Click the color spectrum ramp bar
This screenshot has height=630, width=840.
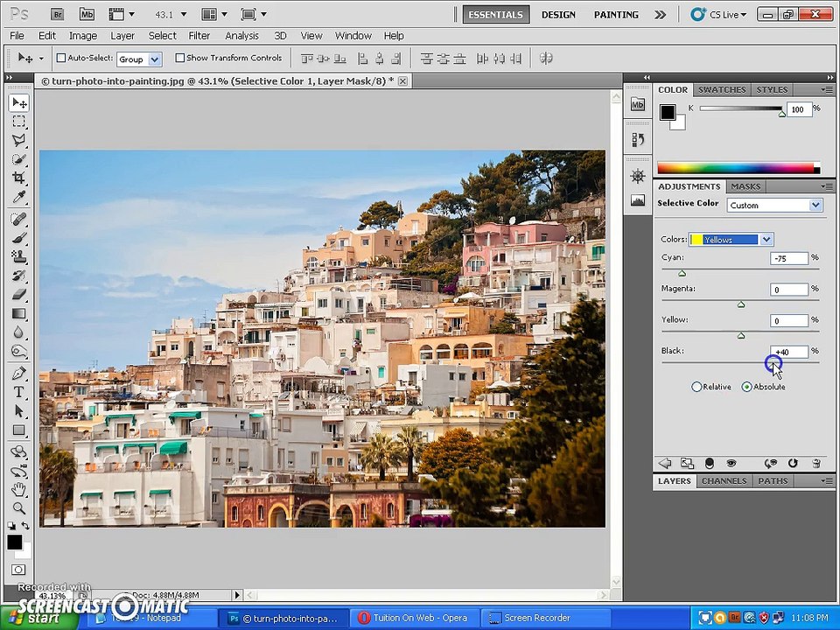(x=738, y=168)
